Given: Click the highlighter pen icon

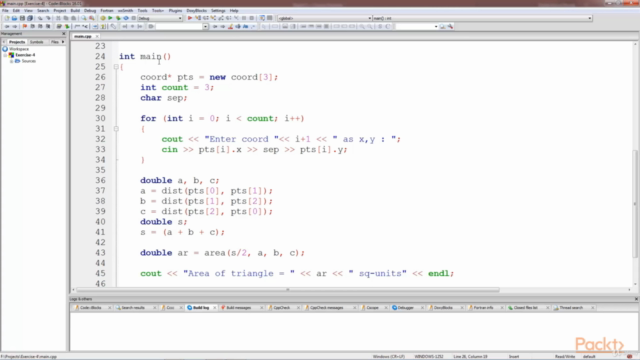Looking at the screenshot, I should pyautogui.click(x=230, y=27).
